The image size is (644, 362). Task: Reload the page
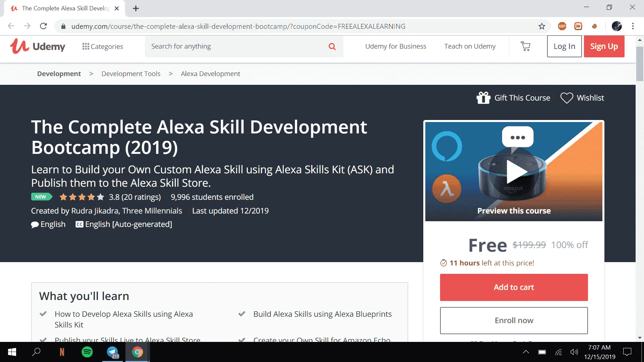[43, 26]
